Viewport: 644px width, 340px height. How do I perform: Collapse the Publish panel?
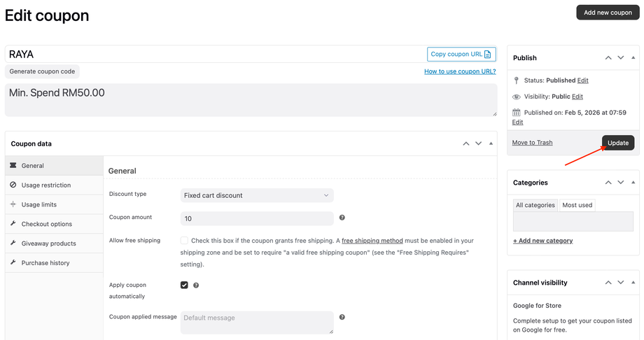pyautogui.click(x=633, y=58)
